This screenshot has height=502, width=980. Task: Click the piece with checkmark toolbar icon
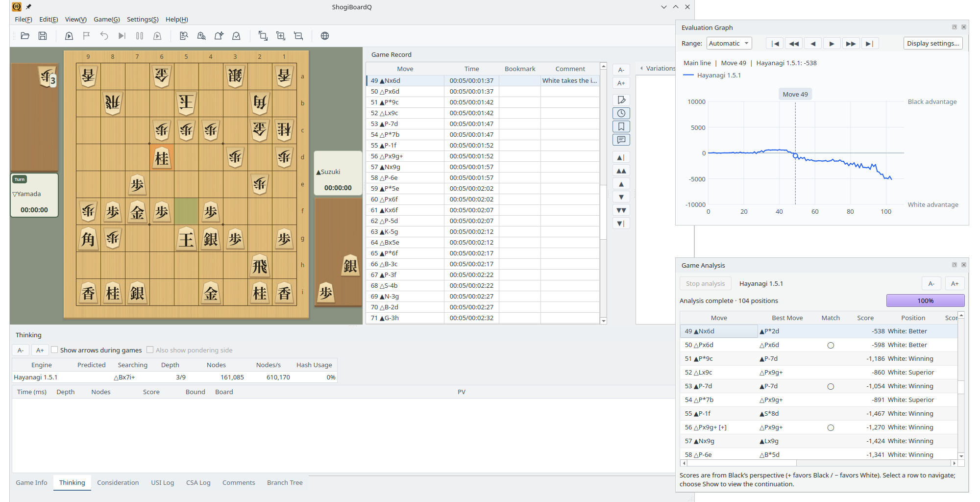click(x=237, y=36)
